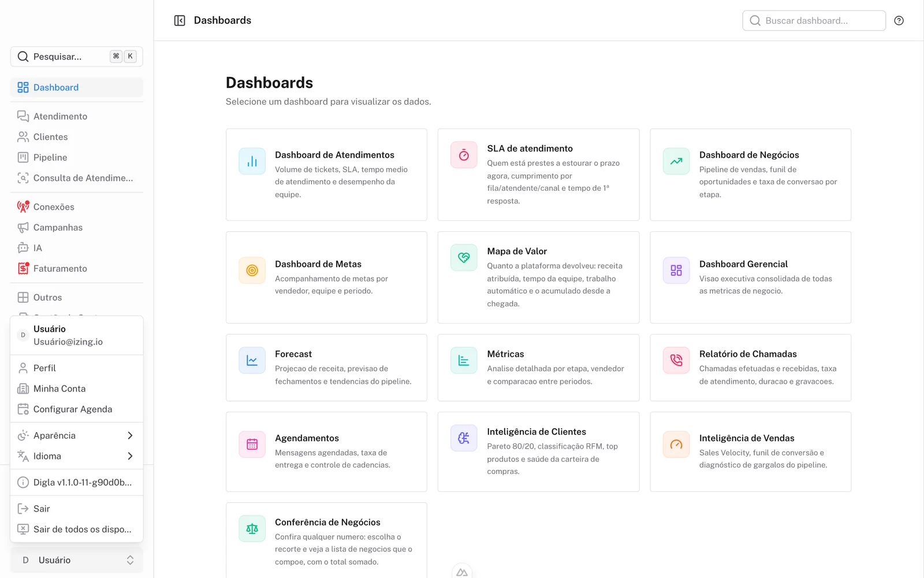Image resolution: width=924 pixels, height=578 pixels.
Task: Expand the Idioma submenu chevron
Action: click(x=130, y=456)
